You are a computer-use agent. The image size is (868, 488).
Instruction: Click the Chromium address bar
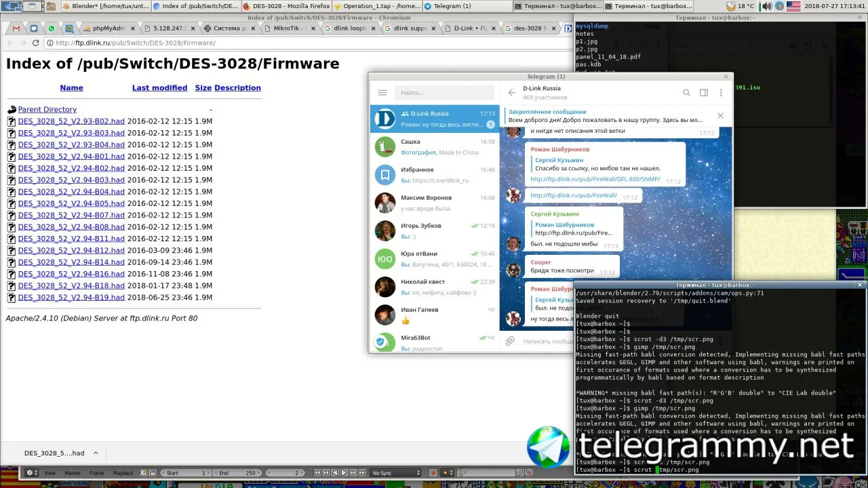309,43
